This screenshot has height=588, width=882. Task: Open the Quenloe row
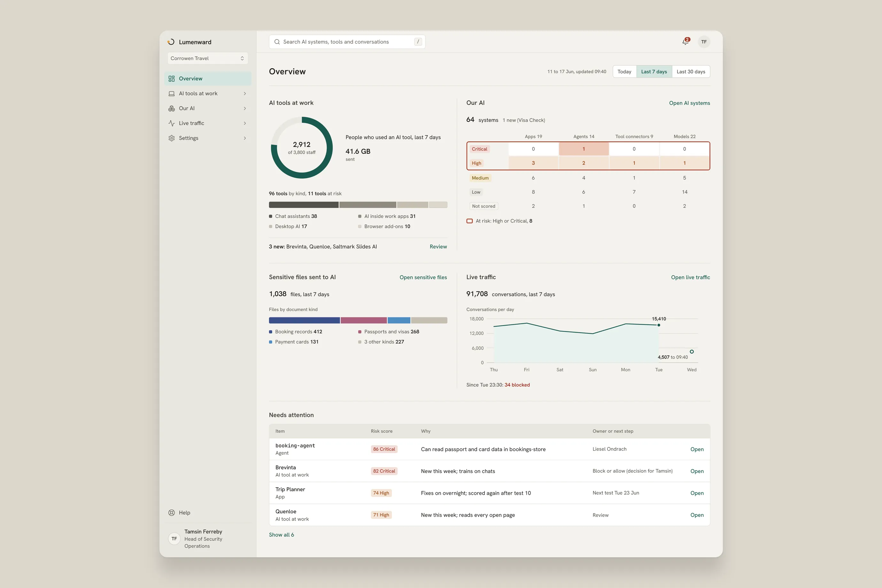click(x=697, y=515)
